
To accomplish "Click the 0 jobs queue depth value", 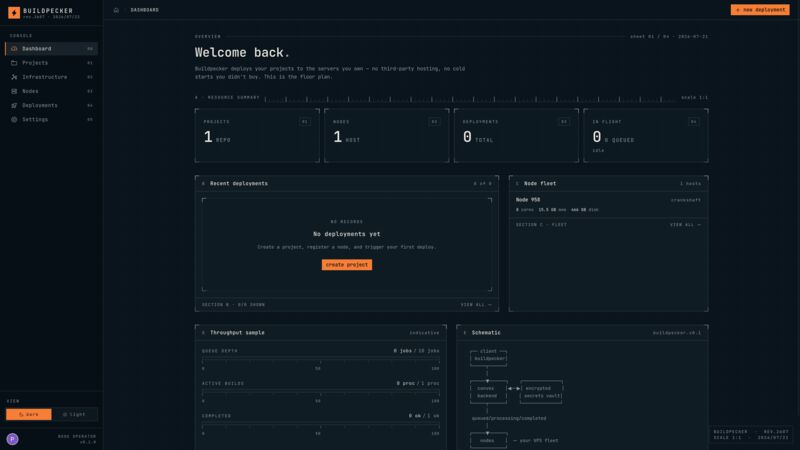I will (403, 351).
